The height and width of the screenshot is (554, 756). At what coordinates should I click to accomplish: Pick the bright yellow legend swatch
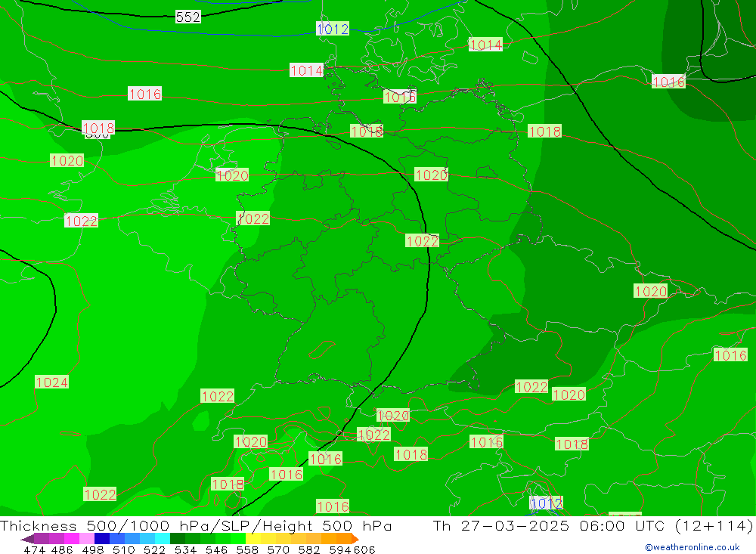(253, 539)
